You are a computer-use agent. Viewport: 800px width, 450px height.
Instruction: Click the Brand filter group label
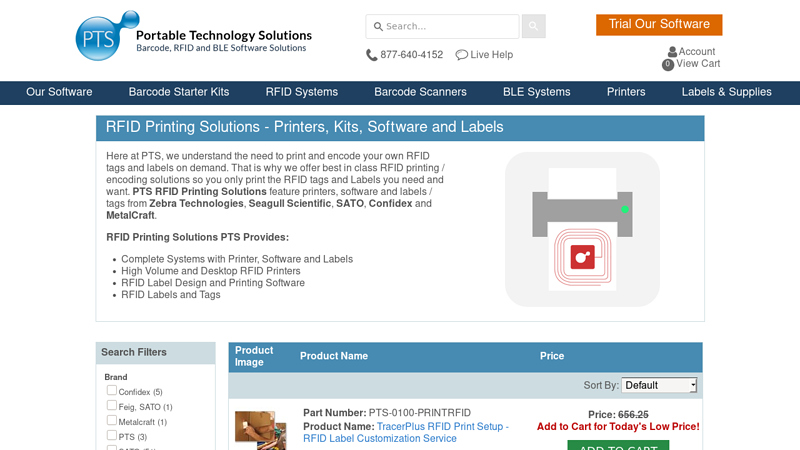coord(116,377)
